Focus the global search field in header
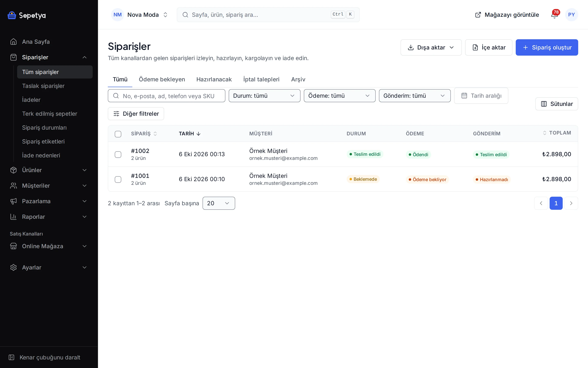Image resolution: width=588 pixels, height=368 pixels. click(x=268, y=15)
